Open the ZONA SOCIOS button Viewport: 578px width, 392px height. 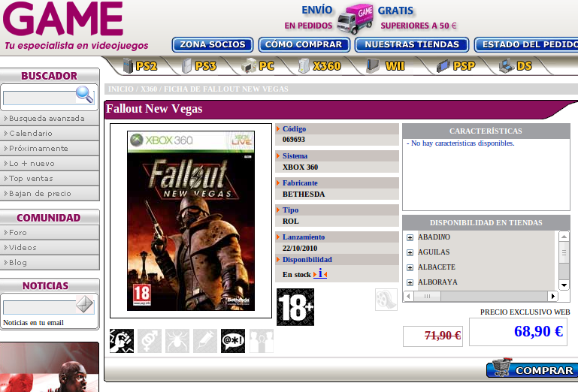pyautogui.click(x=213, y=44)
